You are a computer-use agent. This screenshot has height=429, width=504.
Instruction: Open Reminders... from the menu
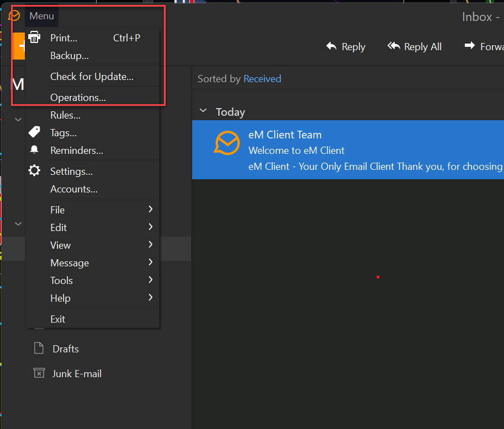(x=92, y=151)
